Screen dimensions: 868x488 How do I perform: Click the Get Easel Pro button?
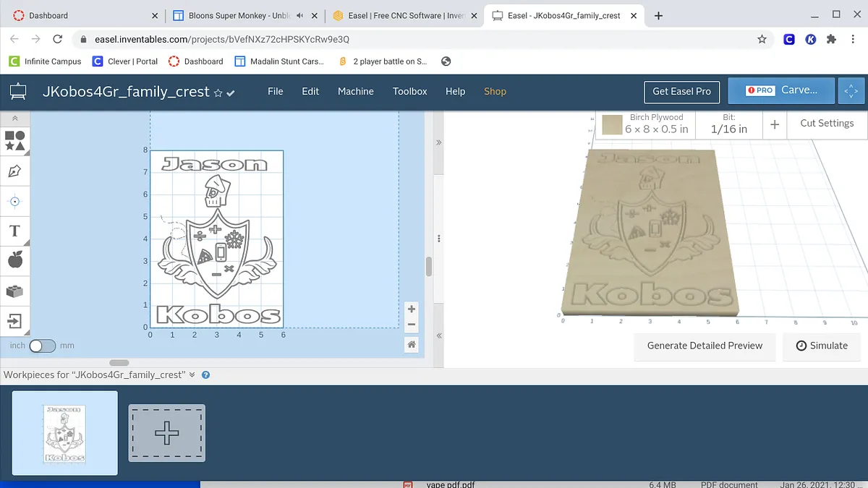click(x=681, y=91)
